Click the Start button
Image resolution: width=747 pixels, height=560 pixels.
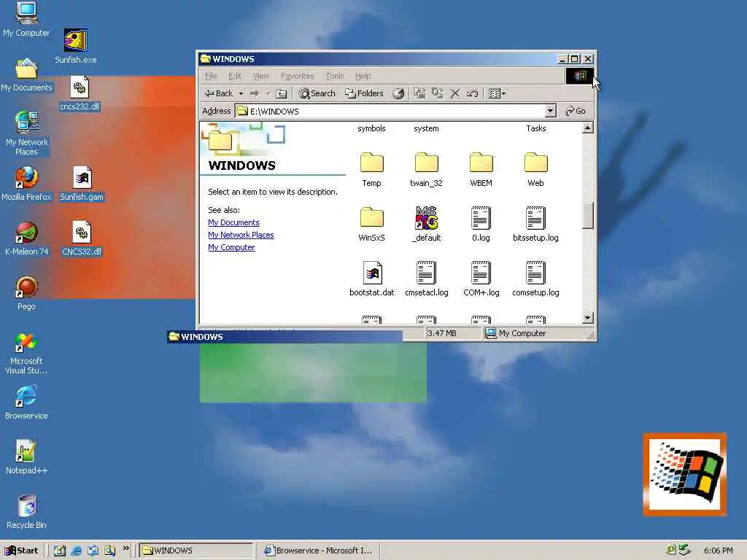click(x=21, y=551)
